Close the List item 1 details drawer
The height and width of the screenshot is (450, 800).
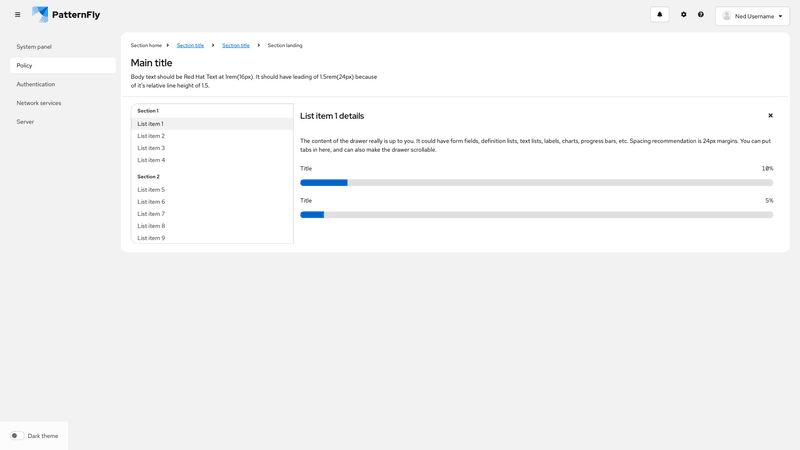tap(770, 116)
